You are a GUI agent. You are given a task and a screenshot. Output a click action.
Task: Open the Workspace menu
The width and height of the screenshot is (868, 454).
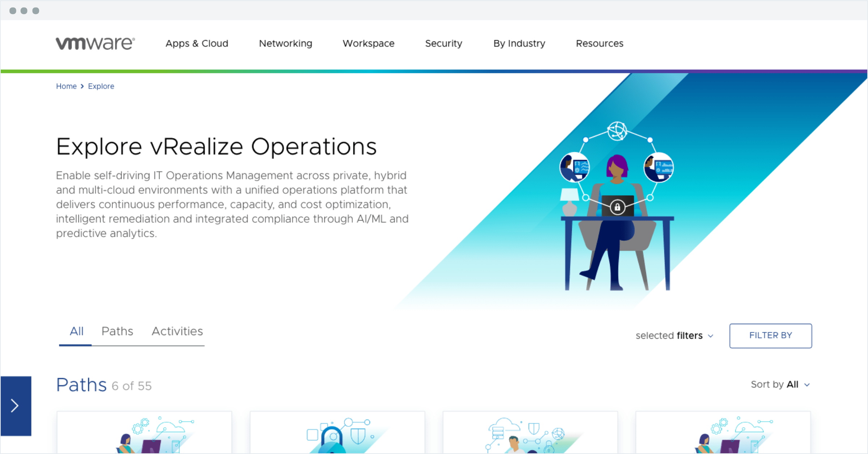[368, 43]
